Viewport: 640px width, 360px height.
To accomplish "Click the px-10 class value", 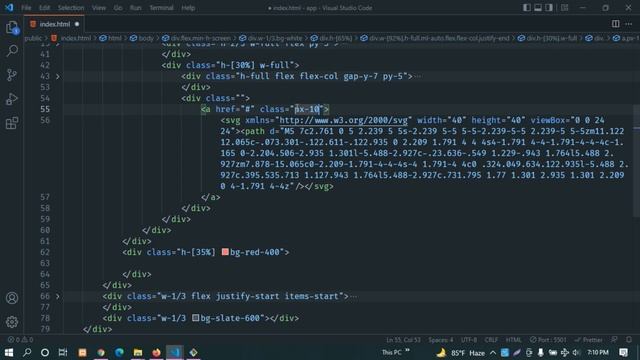I will pos(307,109).
